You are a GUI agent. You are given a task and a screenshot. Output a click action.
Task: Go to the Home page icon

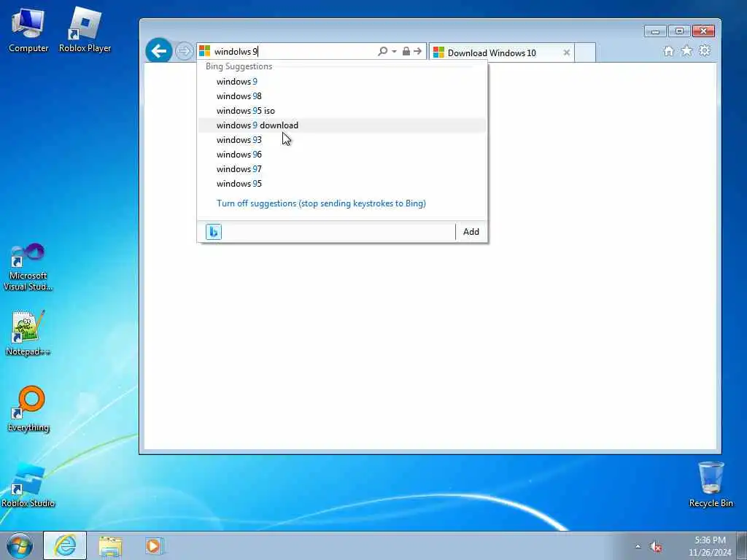(668, 51)
